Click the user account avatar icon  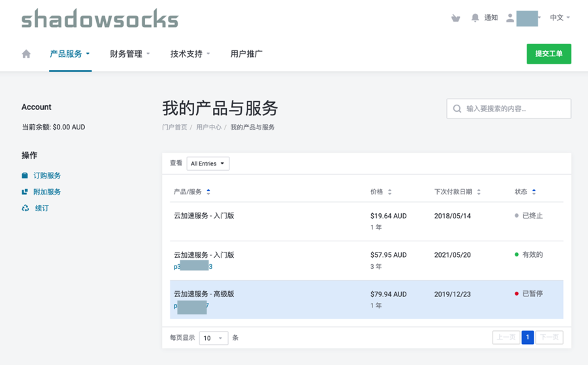pos(510,18)
